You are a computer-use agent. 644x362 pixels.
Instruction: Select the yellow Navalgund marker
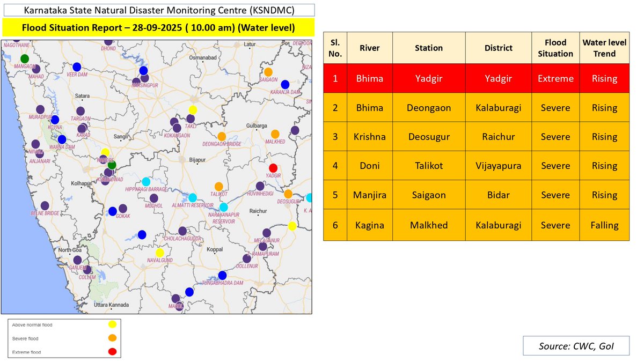coord(161,253)
